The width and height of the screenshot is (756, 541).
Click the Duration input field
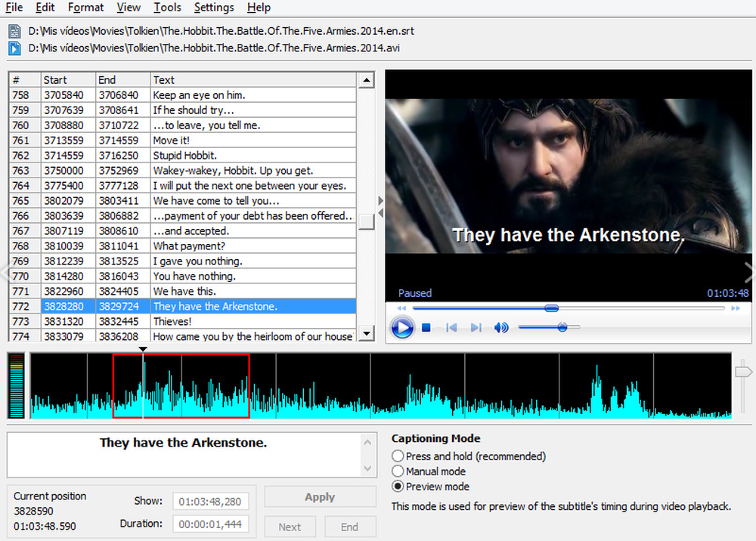(x=211, y=524)
